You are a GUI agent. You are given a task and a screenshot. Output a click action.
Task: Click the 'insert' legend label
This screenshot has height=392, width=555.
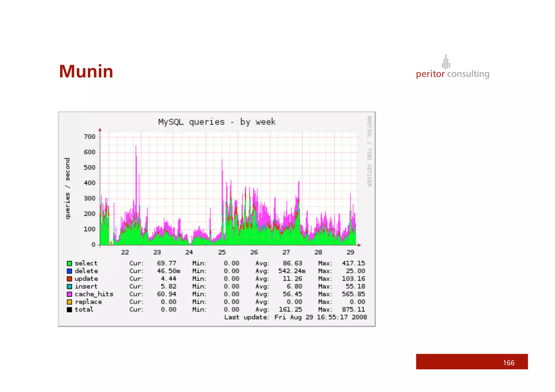coord(86,286)
